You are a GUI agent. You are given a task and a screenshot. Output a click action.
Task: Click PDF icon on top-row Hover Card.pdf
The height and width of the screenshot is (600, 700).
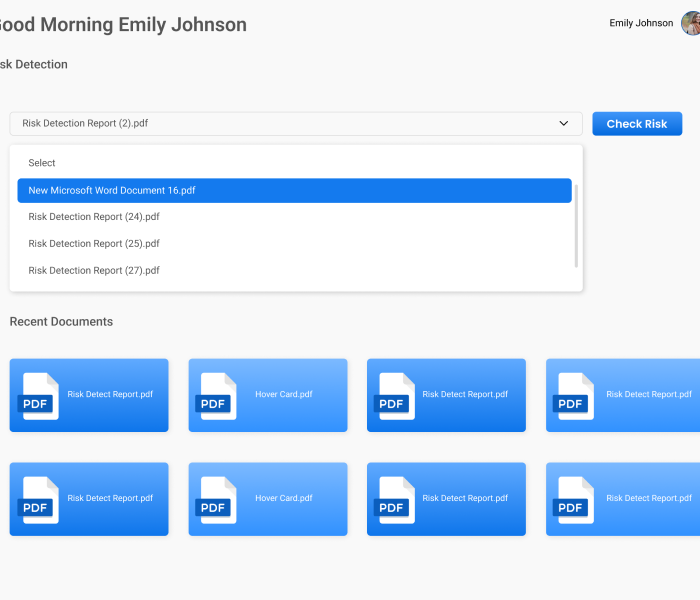point(216,396)
